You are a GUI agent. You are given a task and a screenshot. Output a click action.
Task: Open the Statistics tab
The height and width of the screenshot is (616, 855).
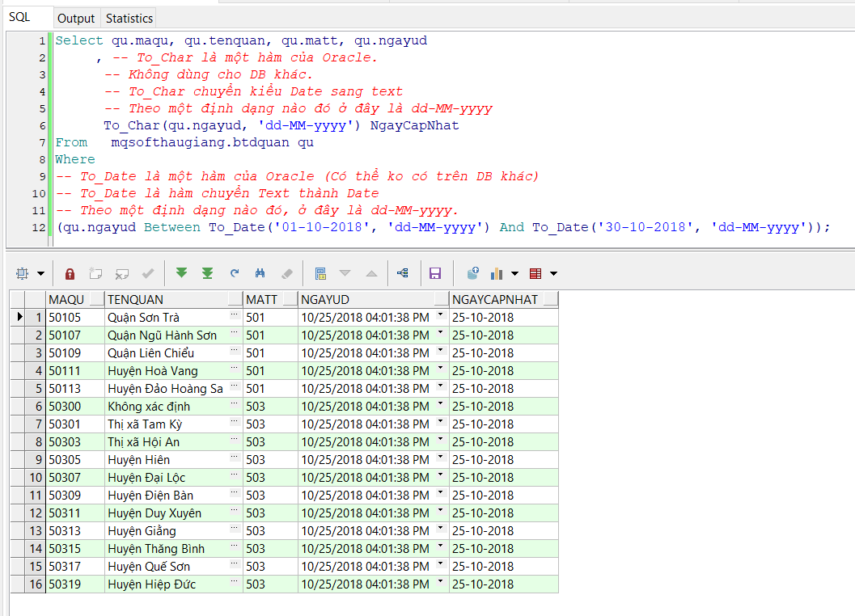click(128, 18)
